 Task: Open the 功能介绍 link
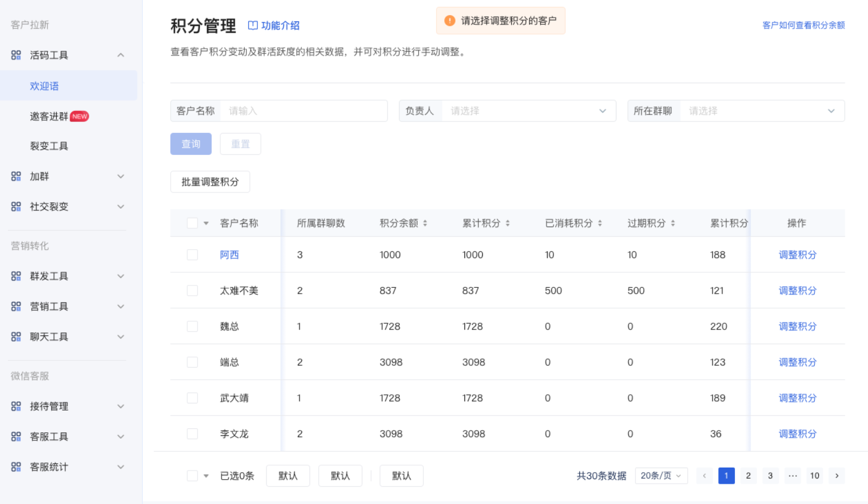[280, 25]
